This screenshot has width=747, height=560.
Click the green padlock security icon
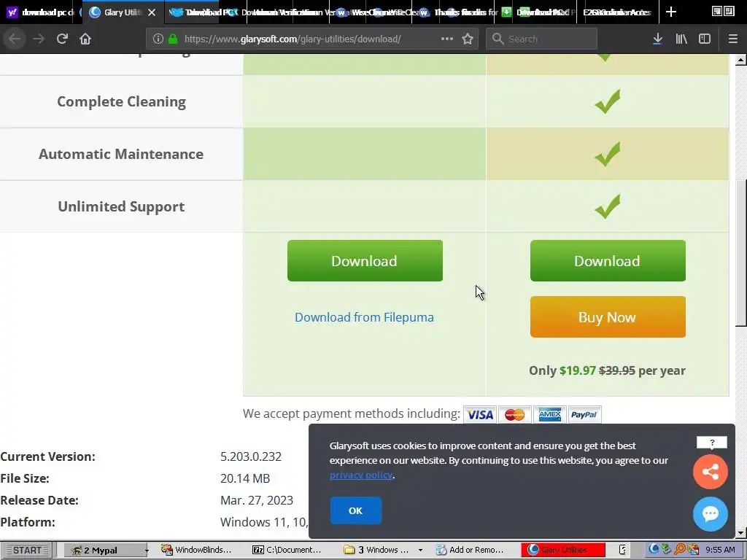[x=173, y=39]
